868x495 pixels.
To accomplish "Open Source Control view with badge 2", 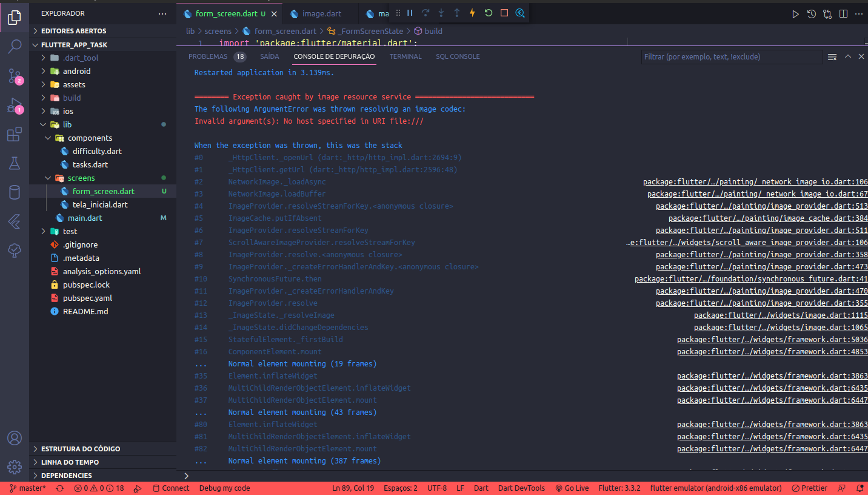I will [x=15, y=76].
